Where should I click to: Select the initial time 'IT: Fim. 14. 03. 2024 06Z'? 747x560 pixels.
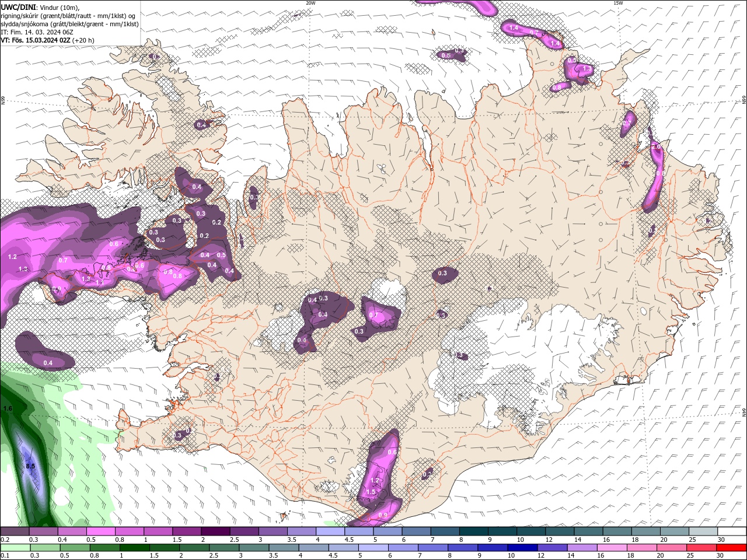37,32
